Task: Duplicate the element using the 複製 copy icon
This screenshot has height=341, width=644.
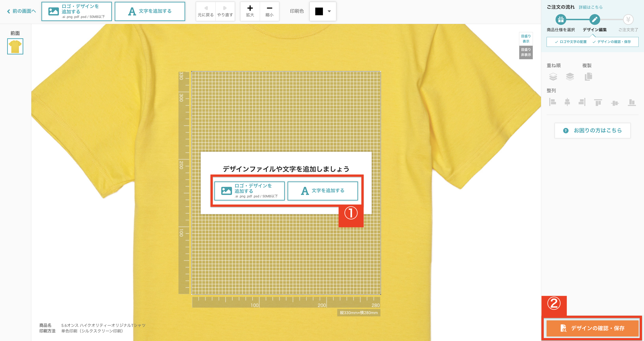Action: (x=588, y=77)
